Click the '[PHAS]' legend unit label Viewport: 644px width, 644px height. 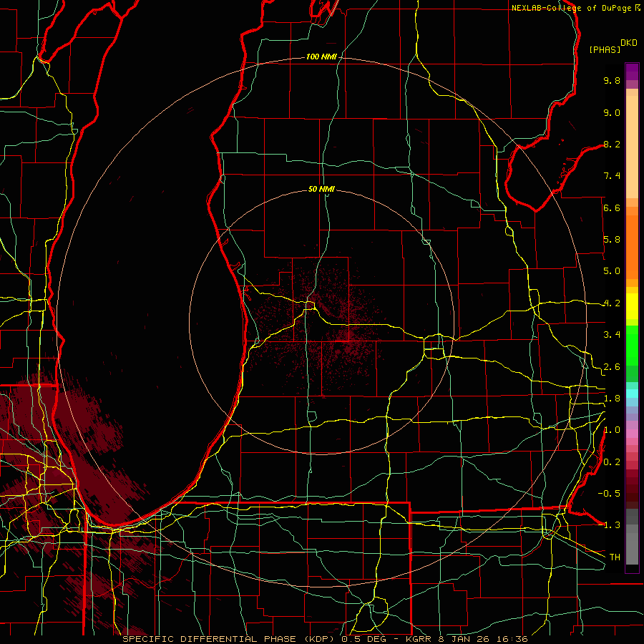click(605, 49)
